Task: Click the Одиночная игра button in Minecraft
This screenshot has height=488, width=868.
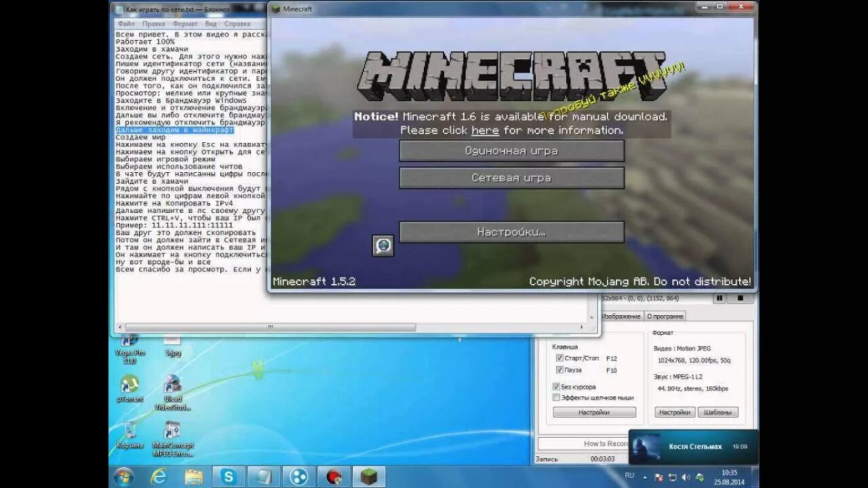Action: pyautogui.click(x=511, y=151)
